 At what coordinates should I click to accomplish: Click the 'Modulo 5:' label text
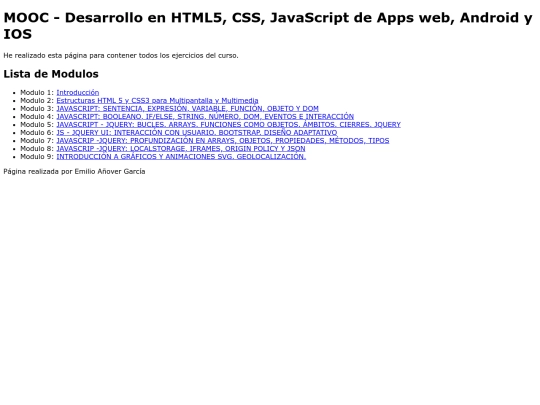pyautogui.click(x=37, y=124)
